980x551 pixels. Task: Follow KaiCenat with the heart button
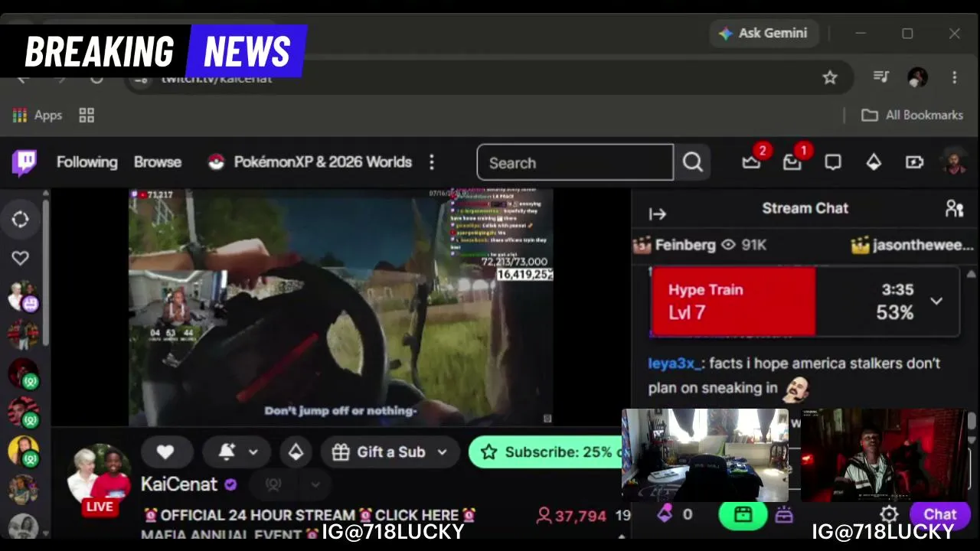pos(165,452)
